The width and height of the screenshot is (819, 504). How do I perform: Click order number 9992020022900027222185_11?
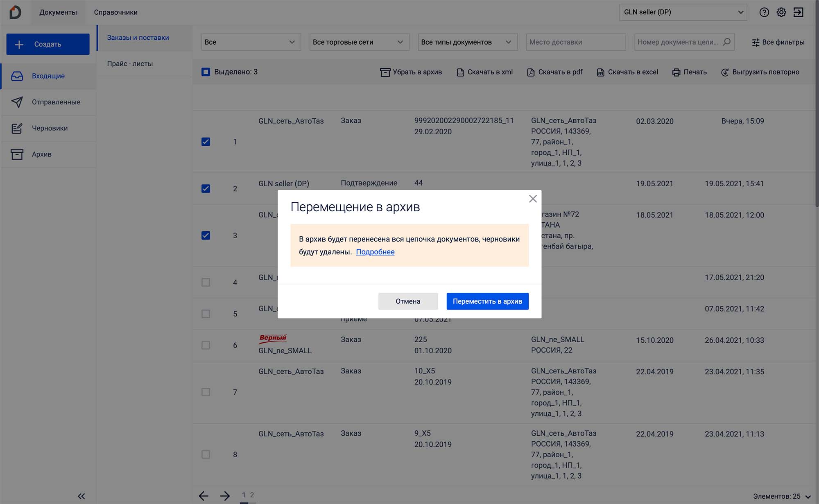pos(464,121)
